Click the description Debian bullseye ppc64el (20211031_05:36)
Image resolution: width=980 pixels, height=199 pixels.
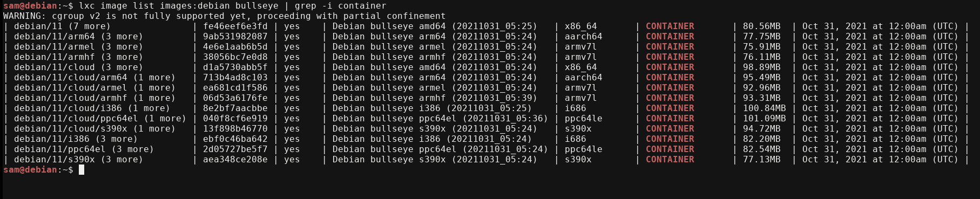440,118
